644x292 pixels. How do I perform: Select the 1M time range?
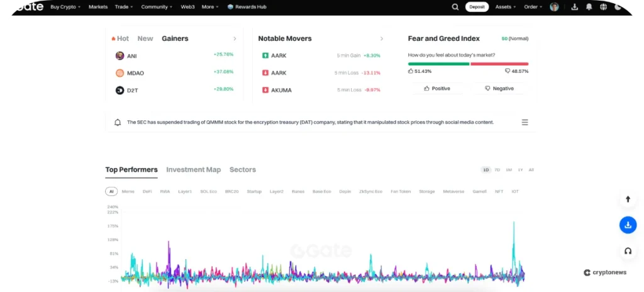point(509,170)
